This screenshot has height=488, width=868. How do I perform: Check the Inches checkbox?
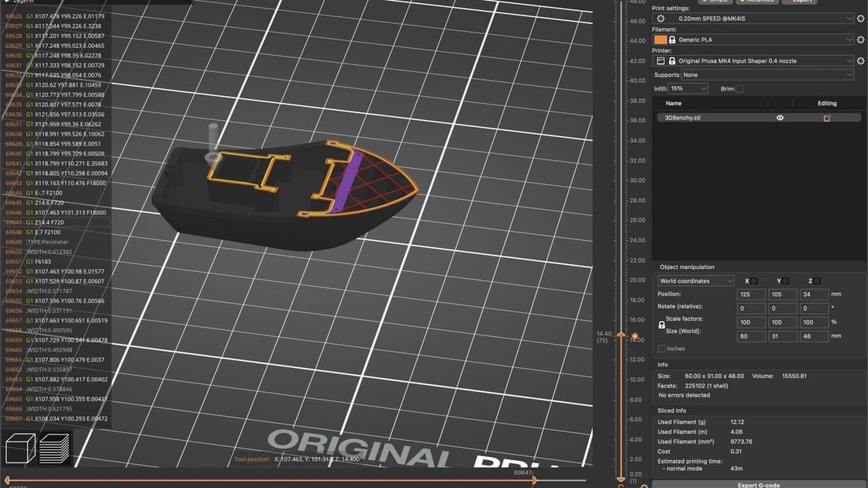660,349
